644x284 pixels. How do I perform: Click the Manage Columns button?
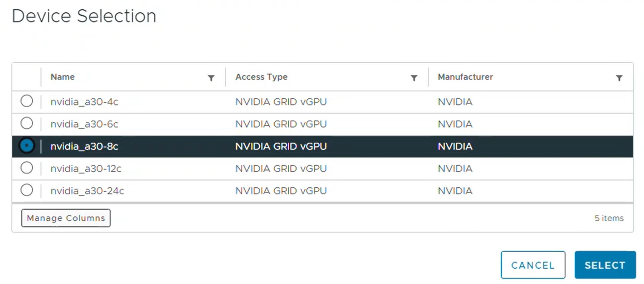coord(66,218)
